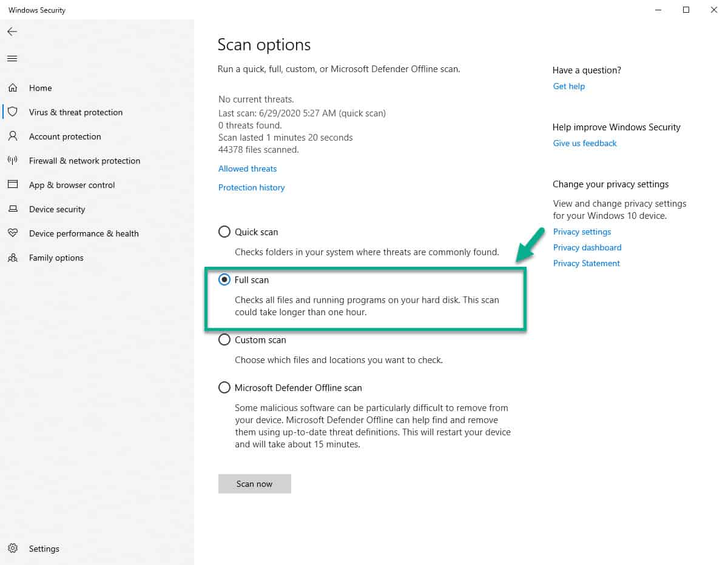Click the 'Have a question?' heading
Image resolution: width=728 pixels, height=565 pixels.
[x=587, y=70]
